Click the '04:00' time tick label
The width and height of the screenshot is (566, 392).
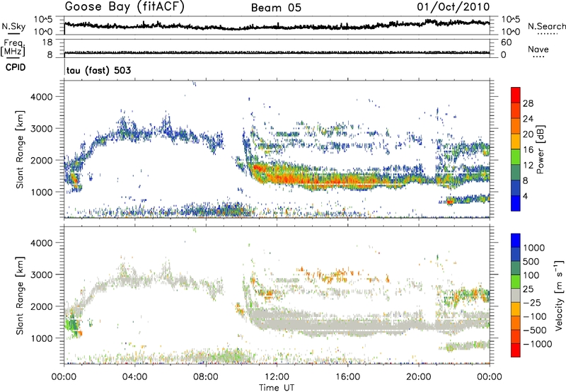[x=134, y=377]
